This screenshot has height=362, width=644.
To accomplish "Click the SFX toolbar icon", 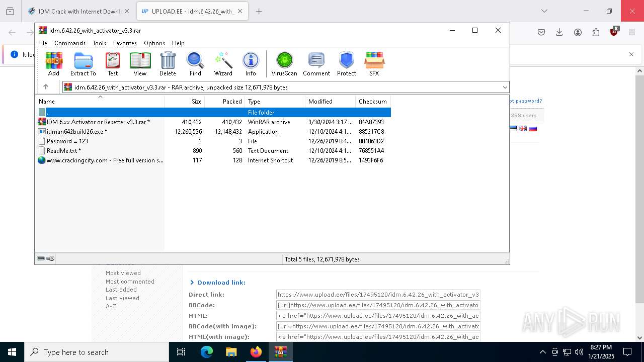I will [x=374, y=64].
